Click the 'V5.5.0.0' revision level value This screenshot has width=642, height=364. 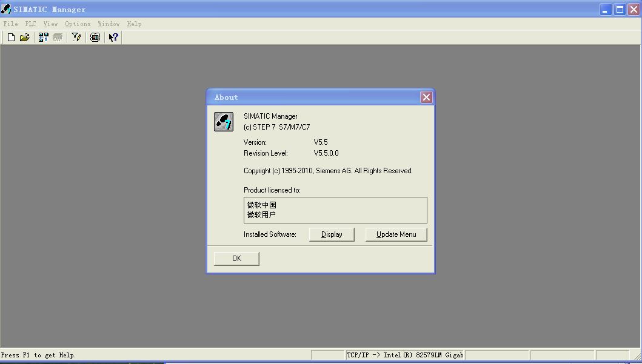click(326, 153)
